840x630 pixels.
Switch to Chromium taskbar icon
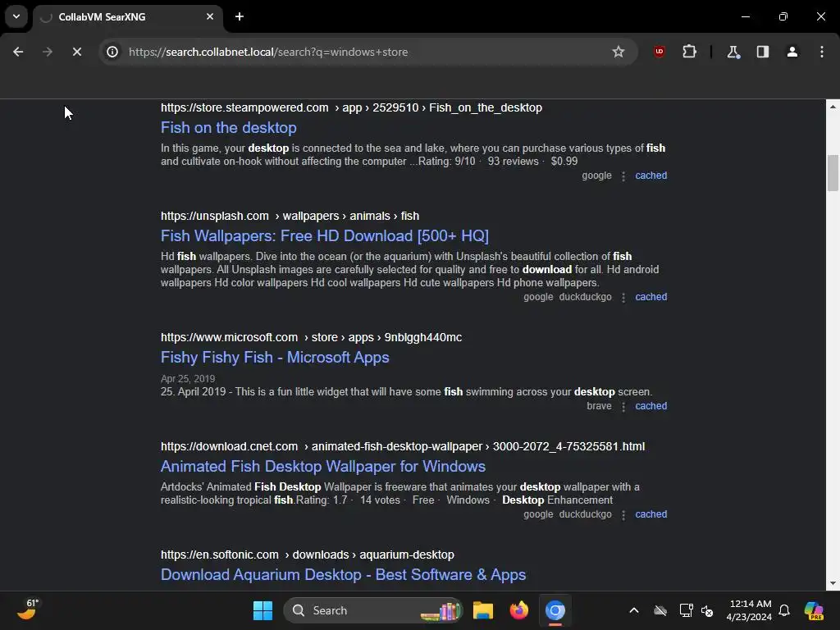555,610
